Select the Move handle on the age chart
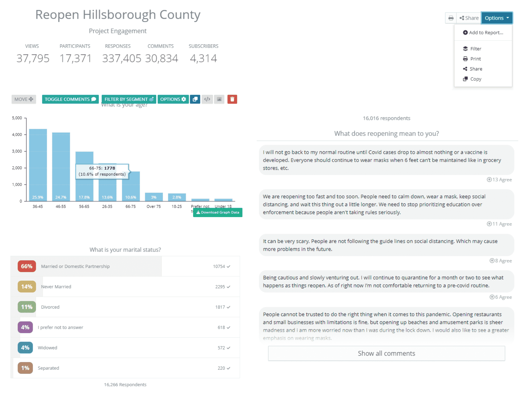The image size is (532, 411). [x=24, y=99]
